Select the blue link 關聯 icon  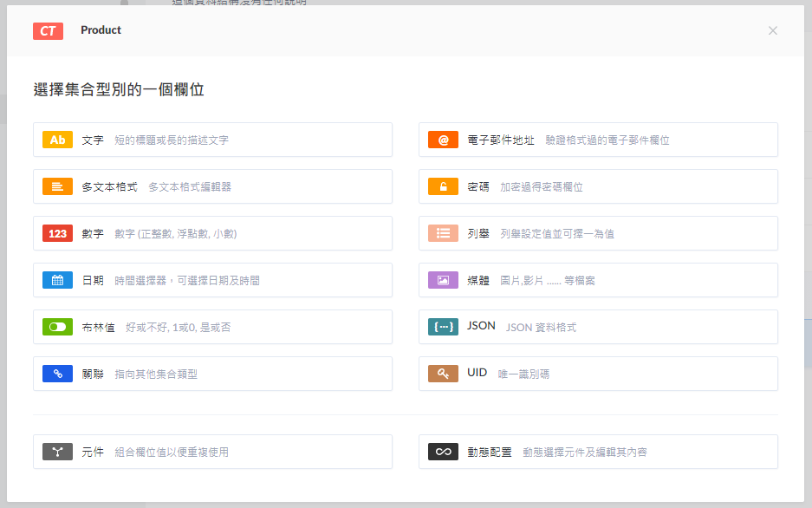[x=57, y=374]
